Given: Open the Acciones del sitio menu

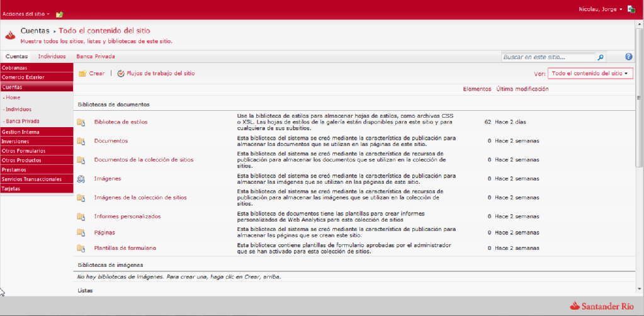Looking at the screenshot, I should click(x=26, y=14).
